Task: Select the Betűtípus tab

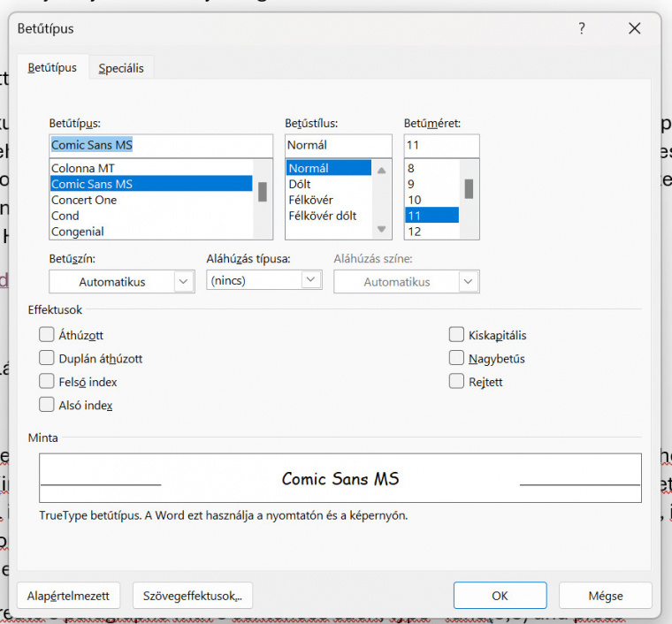Action: (x=52, y=68)
